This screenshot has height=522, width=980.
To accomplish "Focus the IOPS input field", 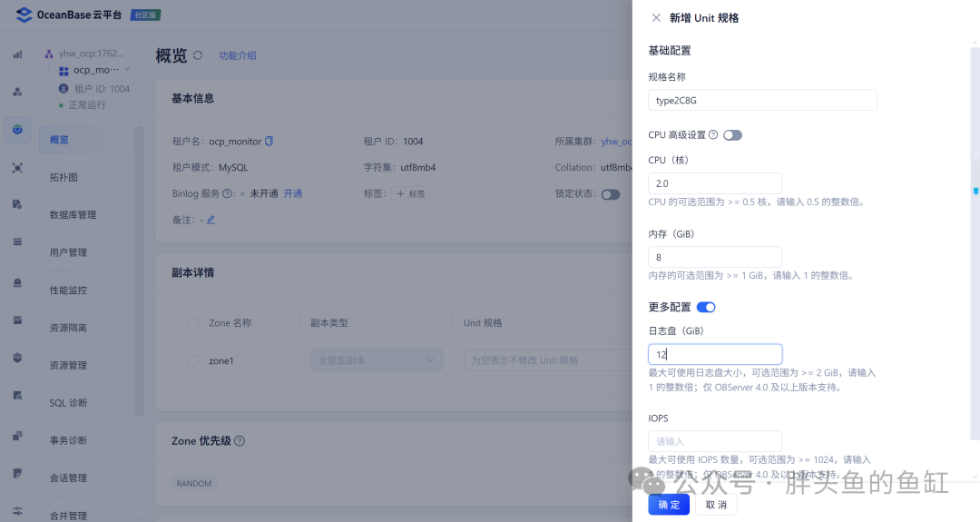I will 715,441.
